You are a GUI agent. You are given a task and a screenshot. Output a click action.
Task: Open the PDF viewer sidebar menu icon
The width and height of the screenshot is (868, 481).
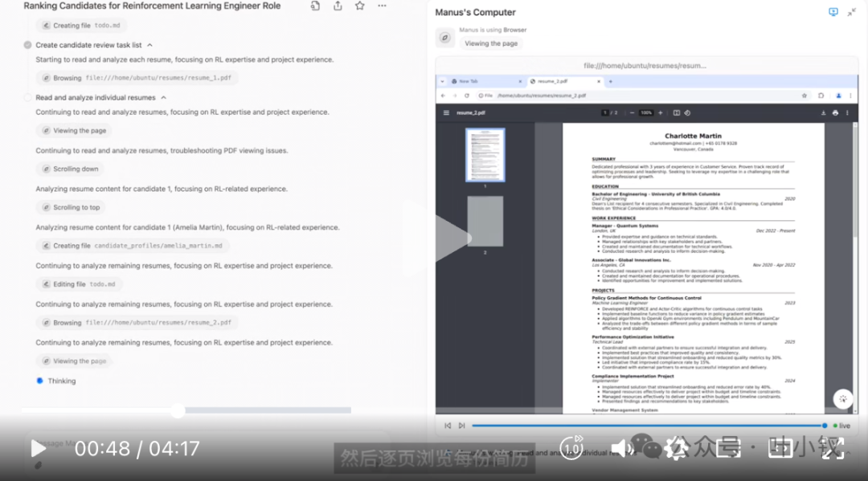click(446, 112)
